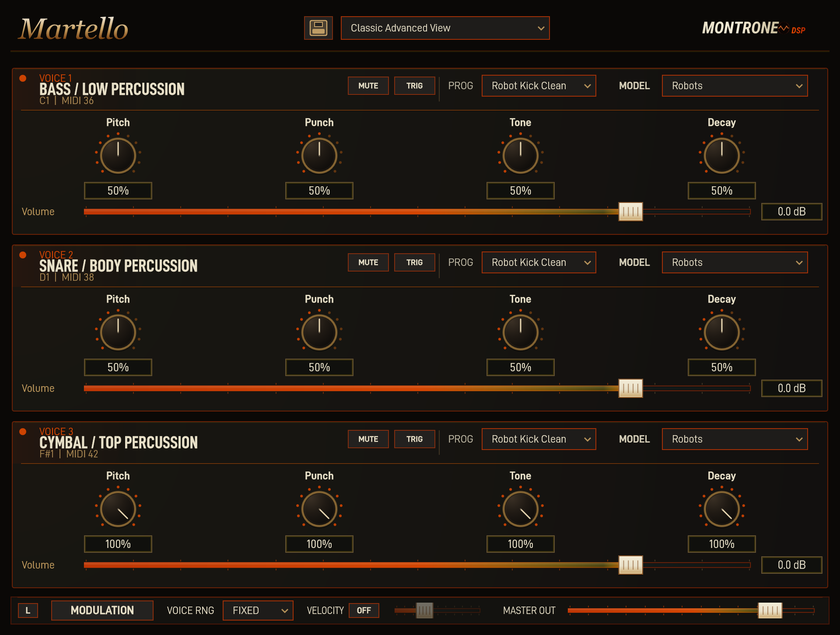Screen dimensions: 840x635
Task: Click the Martello title logo
Action: (x=73, y=29)
